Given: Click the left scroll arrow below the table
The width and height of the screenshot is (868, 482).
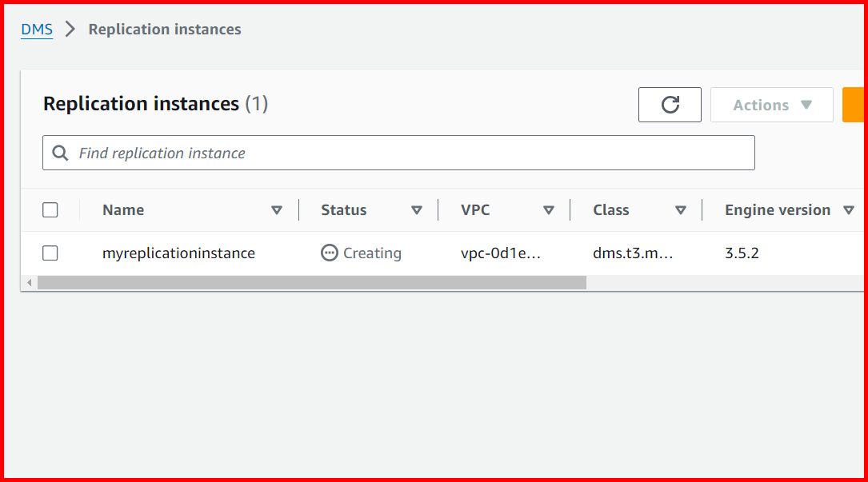Looking at the screenshot, I should [29, 281].
